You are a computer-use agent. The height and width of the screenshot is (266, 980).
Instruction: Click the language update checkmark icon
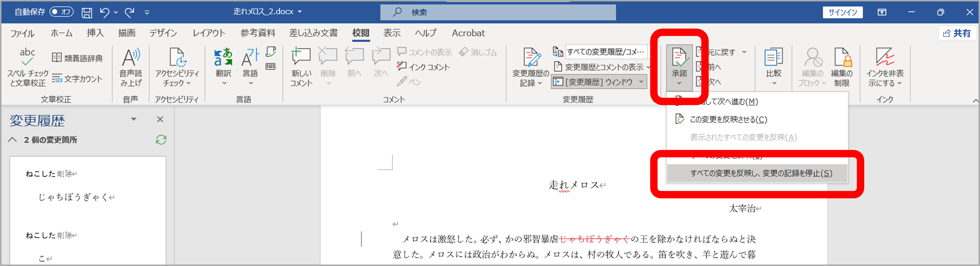[x=271, y=52]
